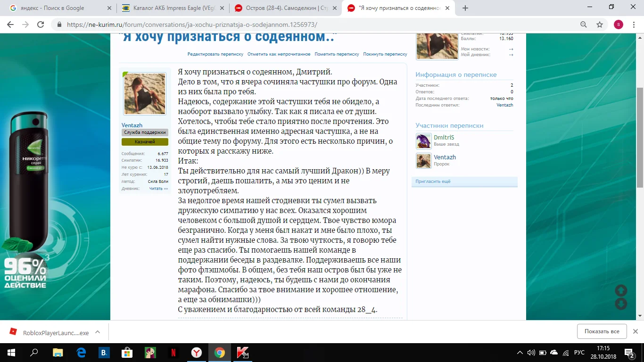The height and width of the screenshot is (362, 644).
Task: Launch Netflix from the taskbar
Action: (x=173, y=352)
